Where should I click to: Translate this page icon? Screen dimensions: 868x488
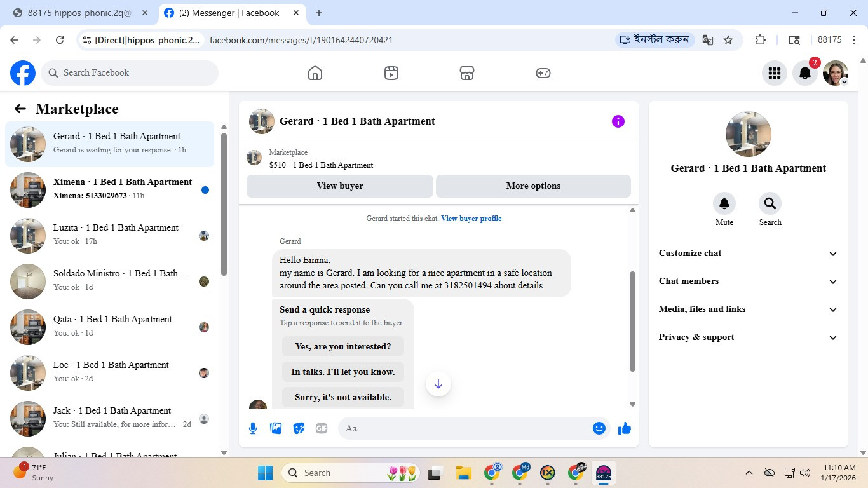pyautogui.click(x=708, y=40)
